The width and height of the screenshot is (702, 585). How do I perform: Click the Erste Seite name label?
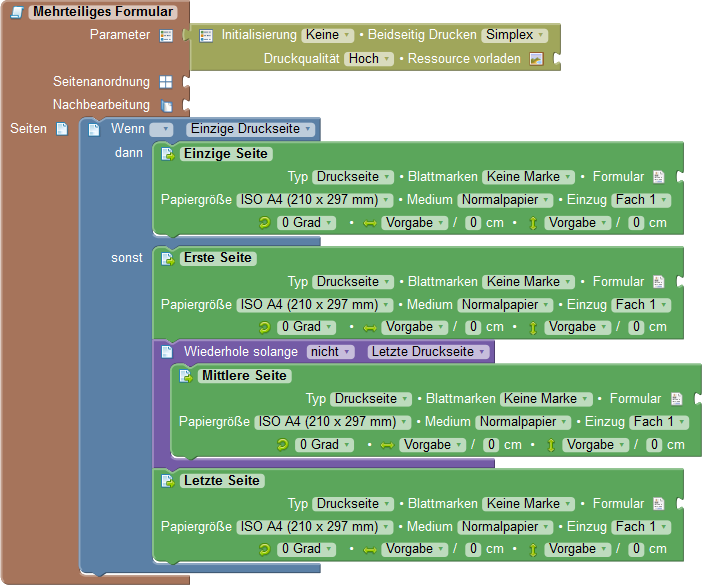tap(218, 258)
